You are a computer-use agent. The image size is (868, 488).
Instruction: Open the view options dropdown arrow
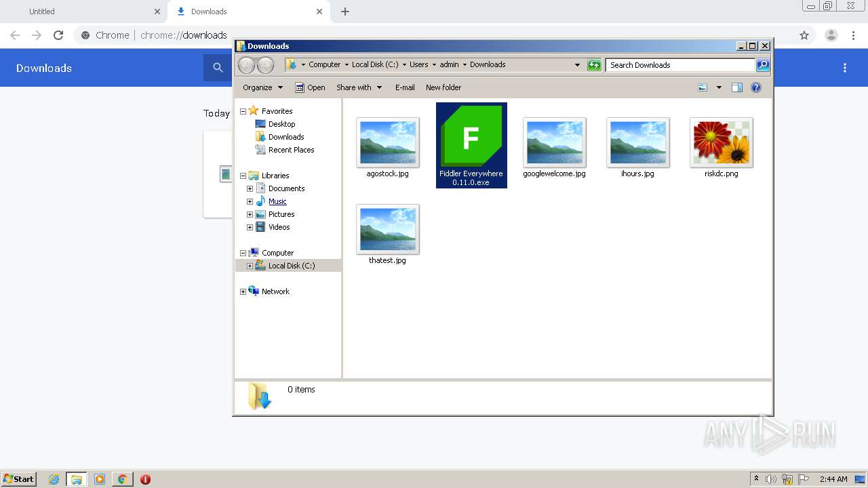[719, 87]
